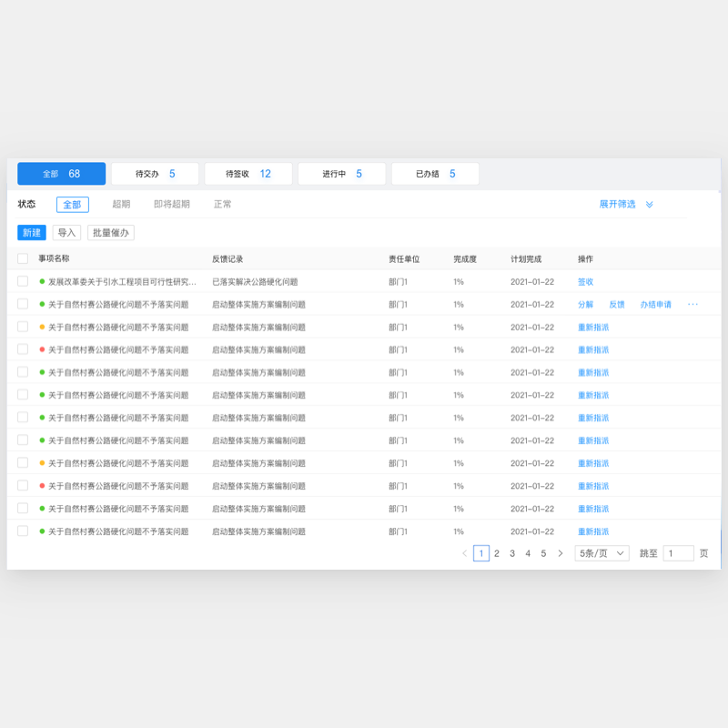
Task: Switch to the 待签收 tab
Action: coord(248,174)
